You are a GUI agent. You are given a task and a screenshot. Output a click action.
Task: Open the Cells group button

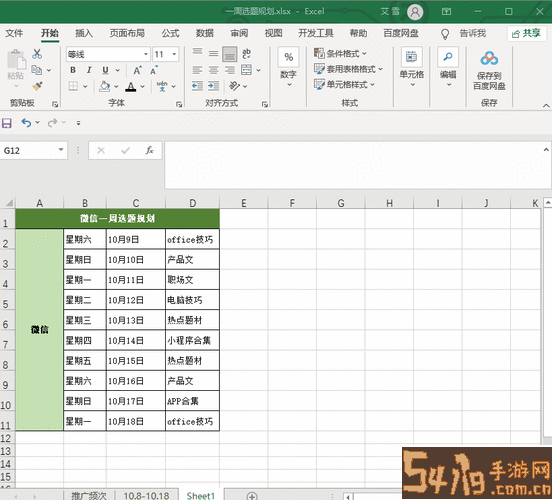412,67
